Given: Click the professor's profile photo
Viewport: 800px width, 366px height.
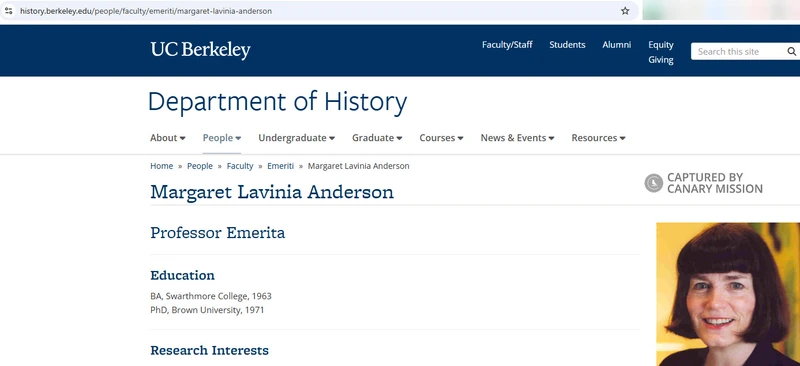Looking at the screenshot, I should (728, 295).
